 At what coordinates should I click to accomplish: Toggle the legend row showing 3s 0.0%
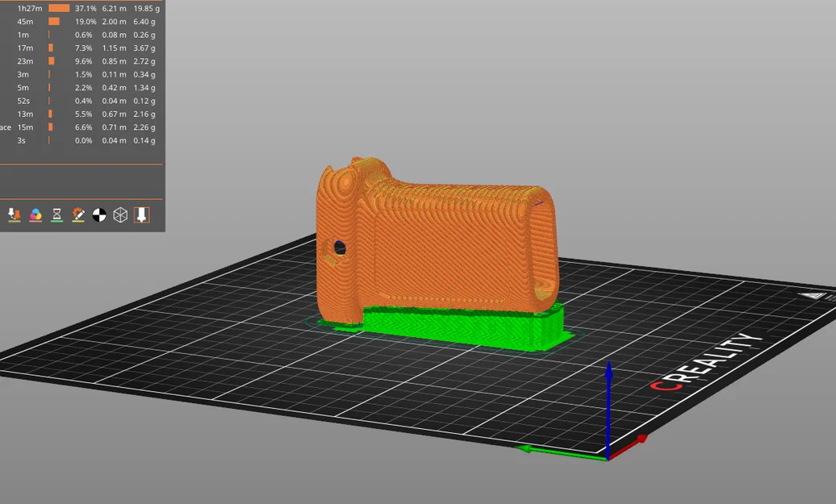point(81,140)
